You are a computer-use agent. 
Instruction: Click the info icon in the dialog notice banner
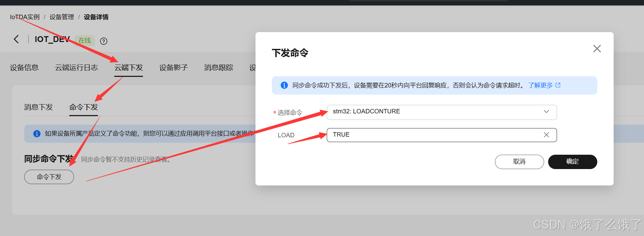tap(284, 85)
